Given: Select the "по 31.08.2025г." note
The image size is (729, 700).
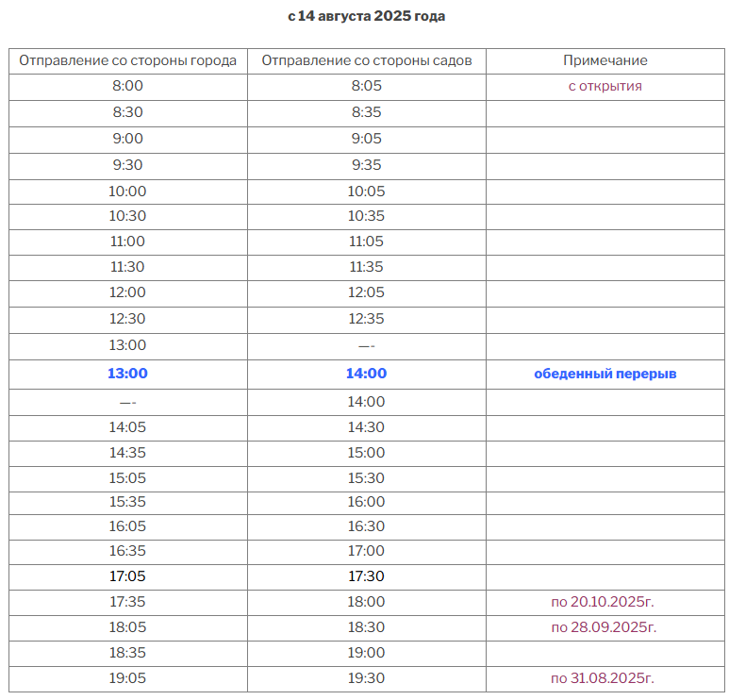Looking at the screenshot, I should [x=605, y=678].
